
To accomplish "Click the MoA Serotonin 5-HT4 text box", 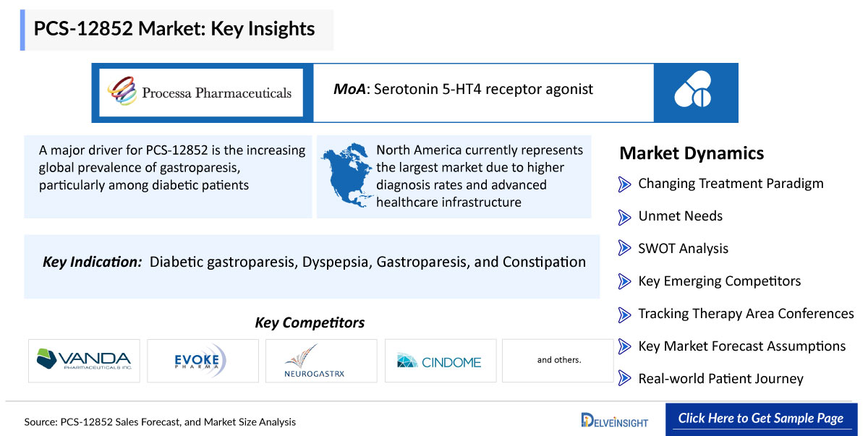I will tap(482, 91).
